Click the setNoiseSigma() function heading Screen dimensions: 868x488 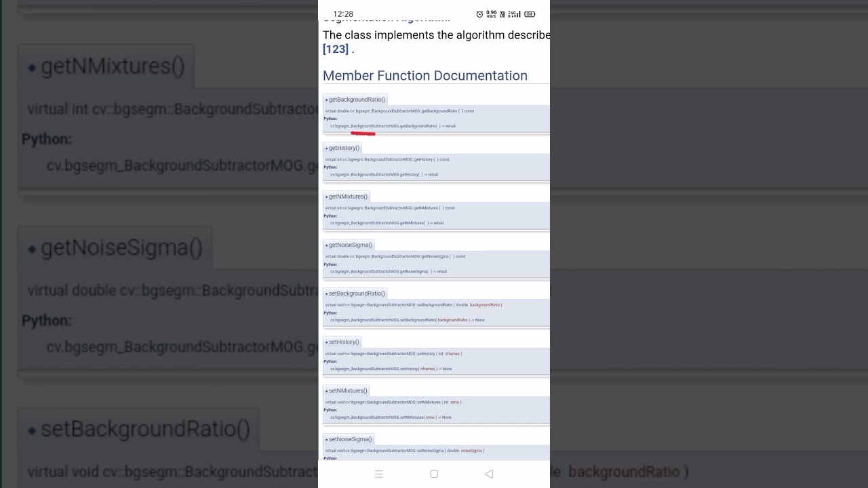coord(350,439)
